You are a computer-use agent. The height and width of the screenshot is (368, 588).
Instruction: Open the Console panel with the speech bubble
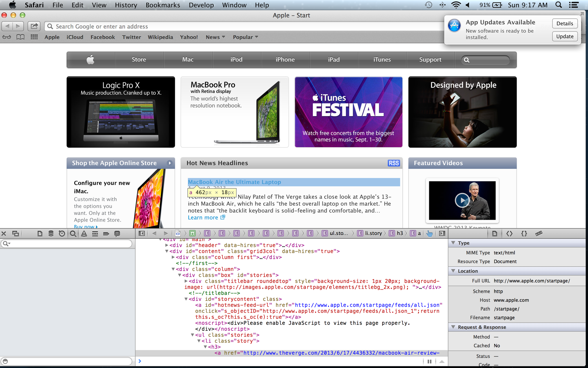click(117, 234)
